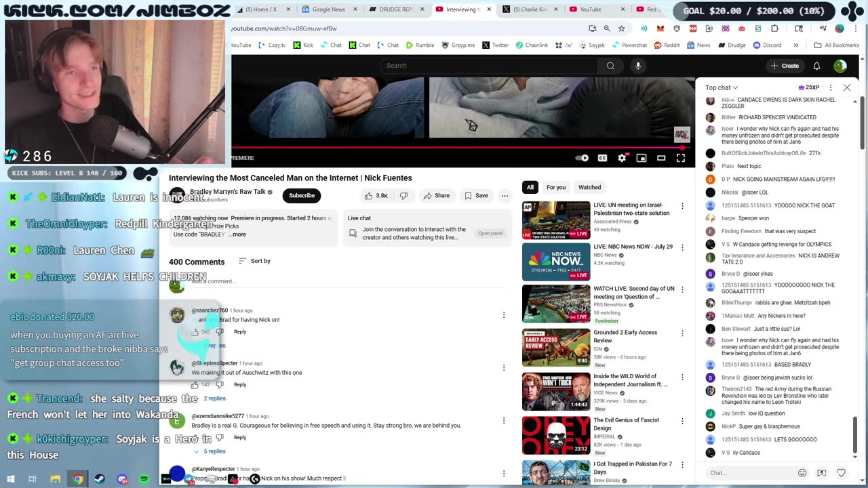Toggle the autoplay switch in the player
868x488 pixels.
582,158
